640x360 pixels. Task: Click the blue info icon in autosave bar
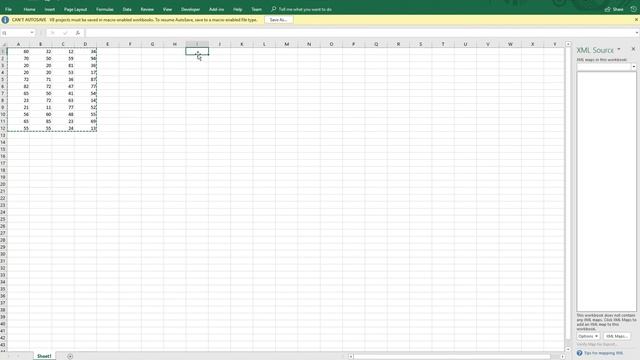click(5, 20)
